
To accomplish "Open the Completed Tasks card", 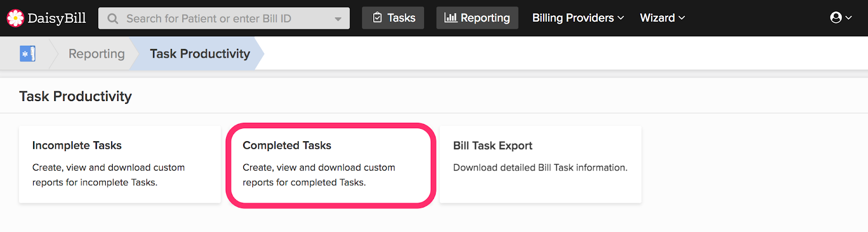I will click(331, 165).
